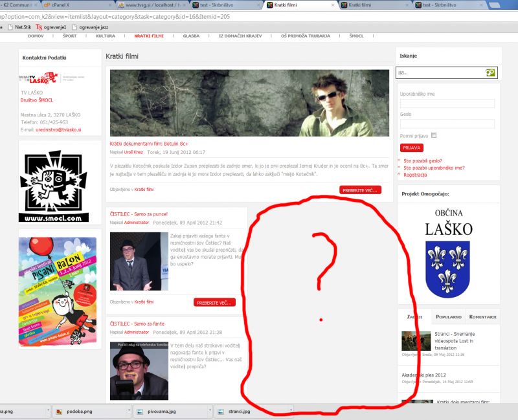Switch to the K2 Community browser tab
This screenshot has width=518, height=420.
[17, 5]
